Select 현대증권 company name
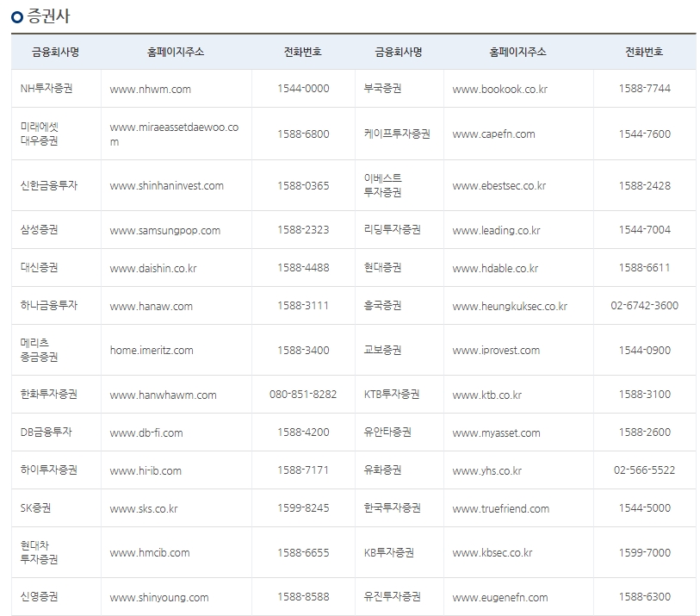 (x=382, y=268)
